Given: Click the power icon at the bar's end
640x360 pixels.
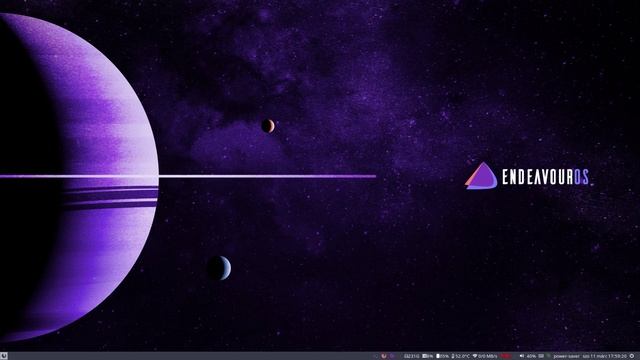Looking at the screenshot, I should 632,356.
